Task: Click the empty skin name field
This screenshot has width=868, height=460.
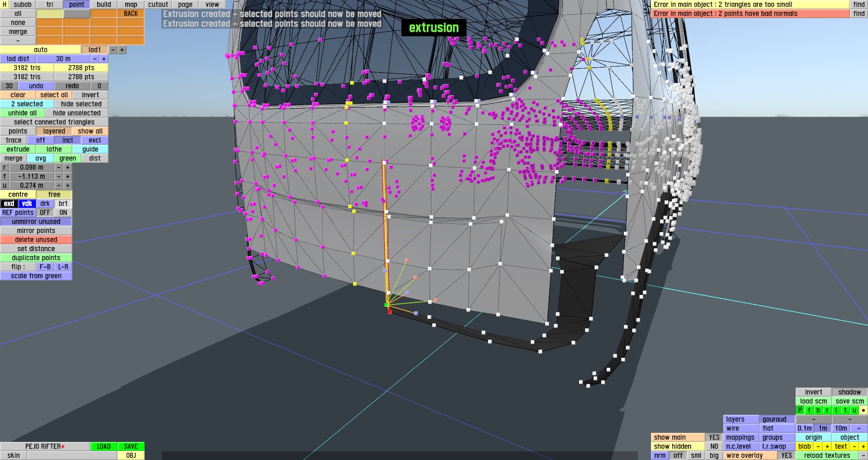Action: 72,455
